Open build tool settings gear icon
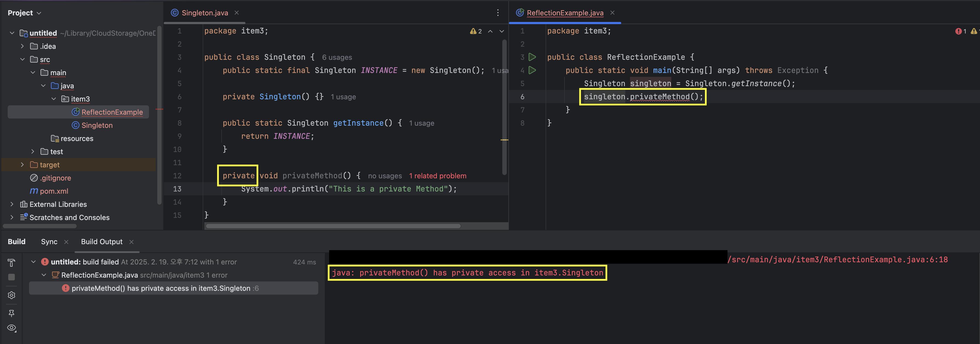 point(12,295)
